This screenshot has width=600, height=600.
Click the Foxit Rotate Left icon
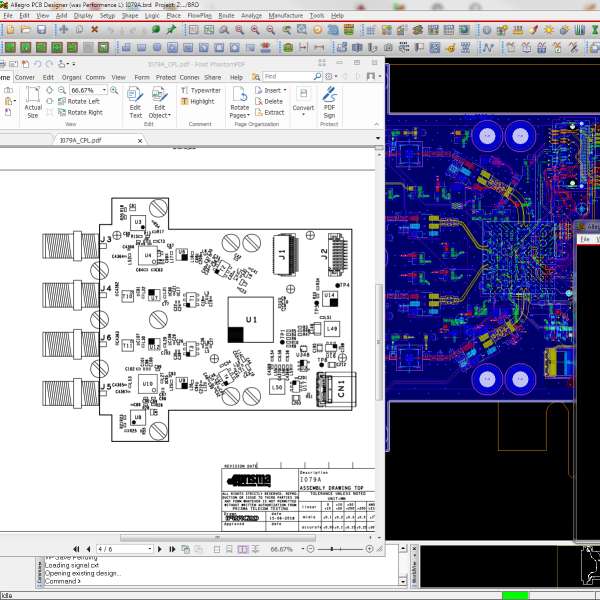tap(79, 101)
